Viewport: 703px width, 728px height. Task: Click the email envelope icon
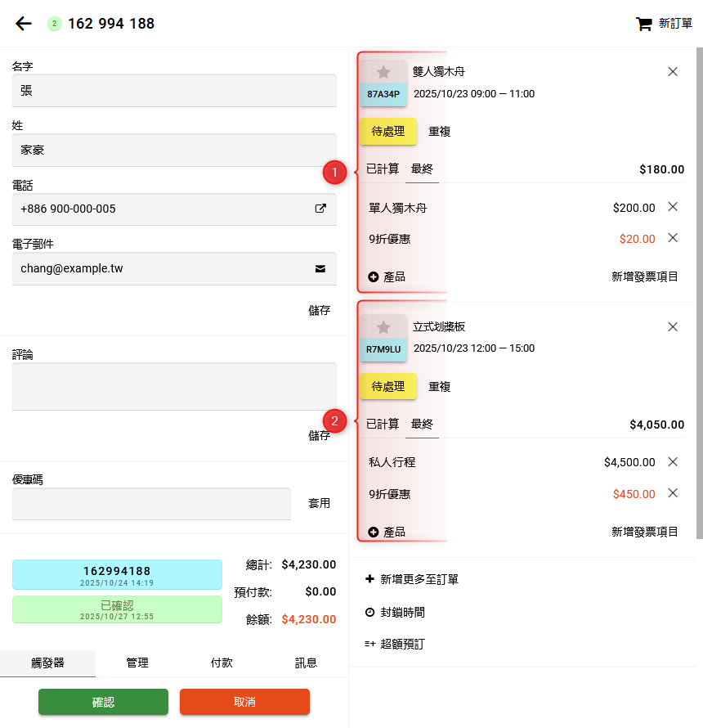pos(320,268)
